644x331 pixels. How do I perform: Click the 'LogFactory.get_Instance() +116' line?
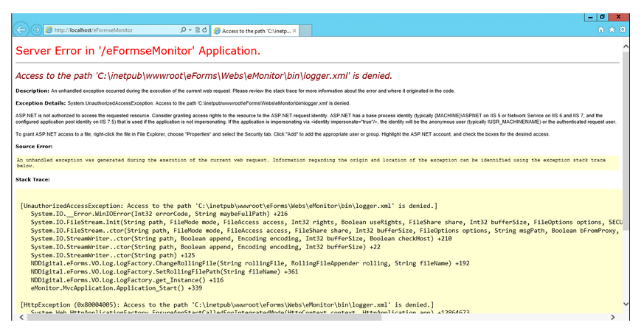coord(128,279)
